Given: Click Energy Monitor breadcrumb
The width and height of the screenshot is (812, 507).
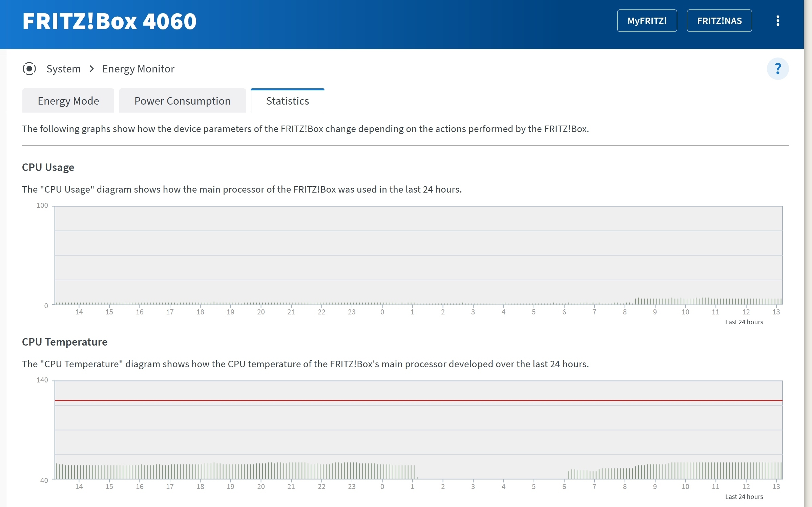Looking at the screenshot, I should [x=138, y=69].
